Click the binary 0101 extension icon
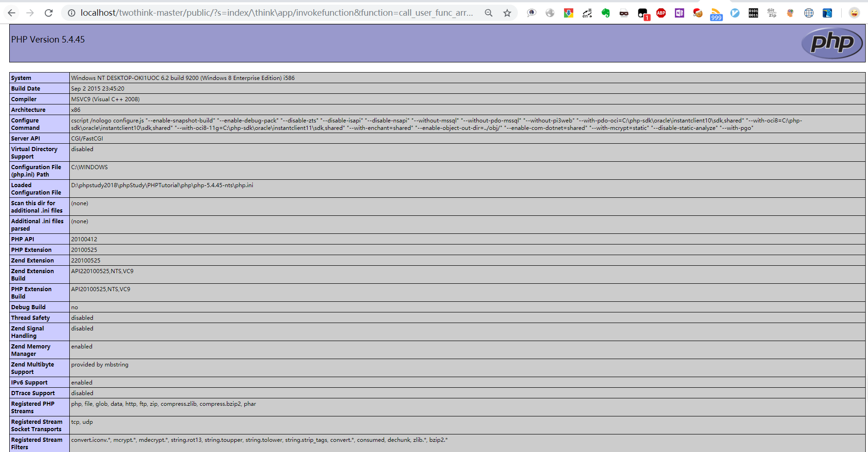868x452 pixels. 753,12
